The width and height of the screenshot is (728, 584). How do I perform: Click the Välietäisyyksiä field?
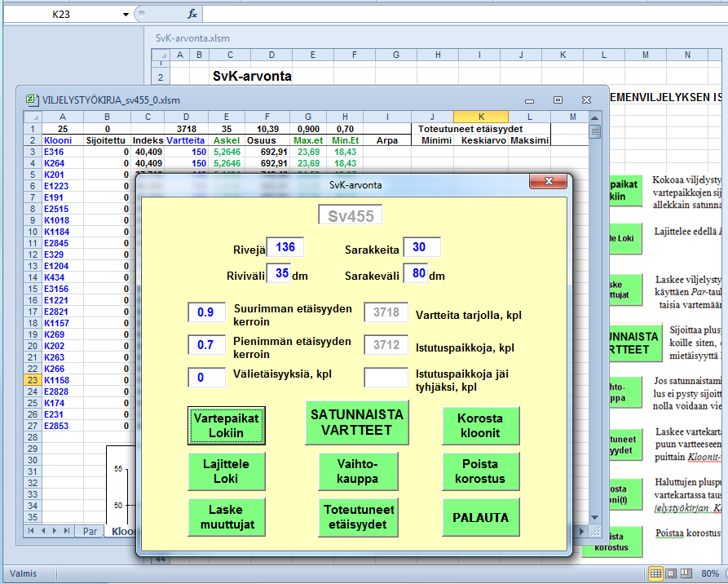point(206,378)
